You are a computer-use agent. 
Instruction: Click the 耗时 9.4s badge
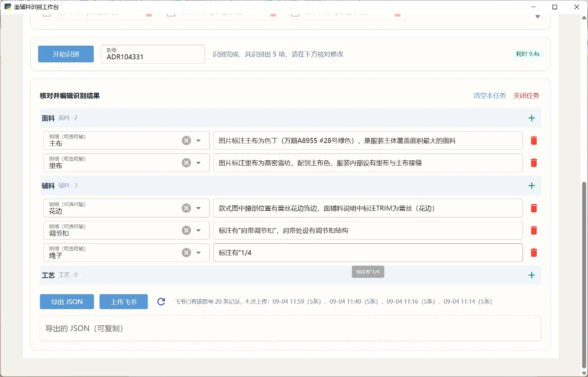click(527, 54)
